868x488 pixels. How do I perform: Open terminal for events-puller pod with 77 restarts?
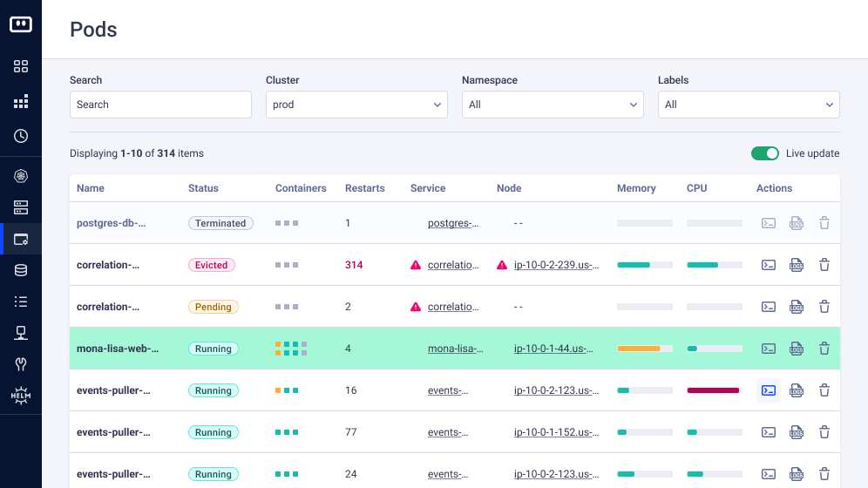tap(769, 432)
